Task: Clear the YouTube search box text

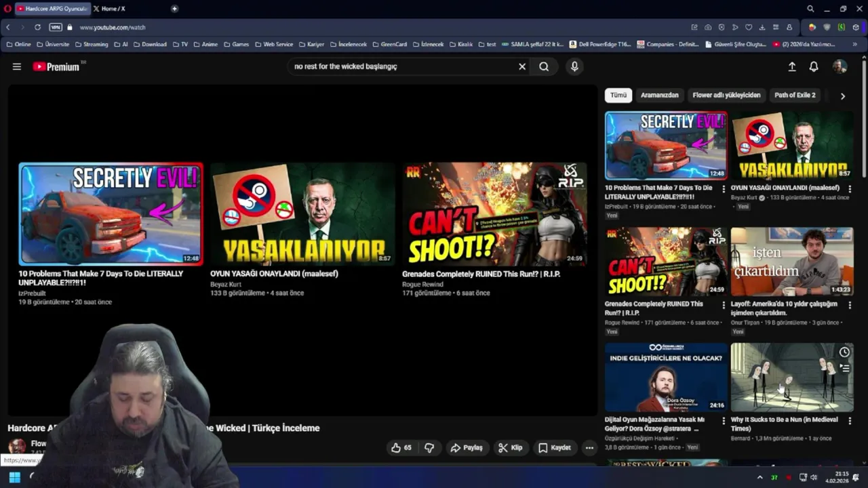Action: [x=522, y=66]
